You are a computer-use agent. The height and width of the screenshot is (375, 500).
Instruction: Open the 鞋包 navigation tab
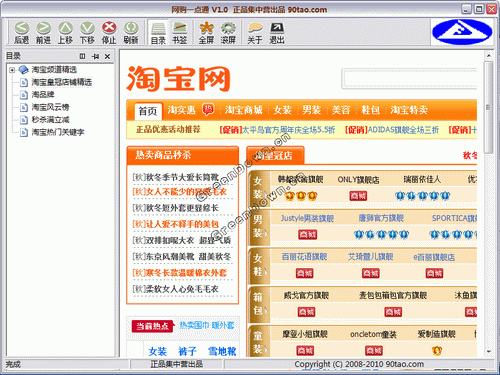click(x=370, y=110)
